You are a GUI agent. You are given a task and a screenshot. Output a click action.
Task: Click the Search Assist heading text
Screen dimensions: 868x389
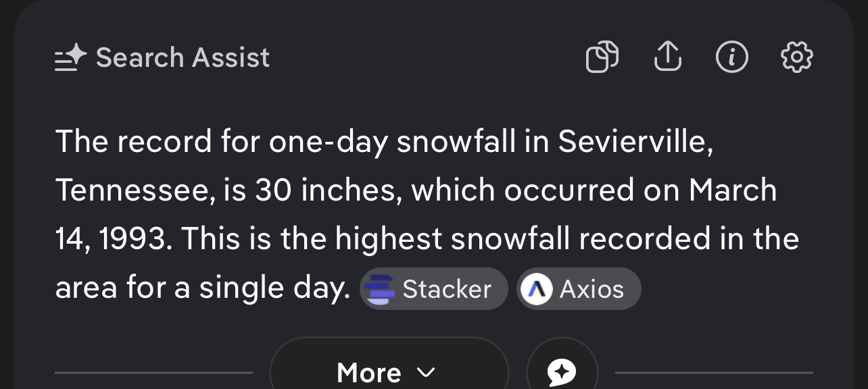(183, 58)
